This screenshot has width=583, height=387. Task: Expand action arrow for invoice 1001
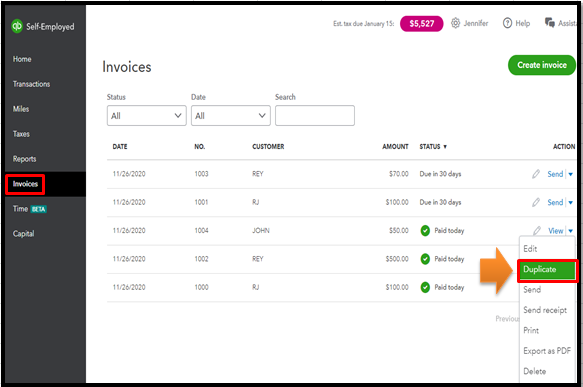(x=570, y=203)
